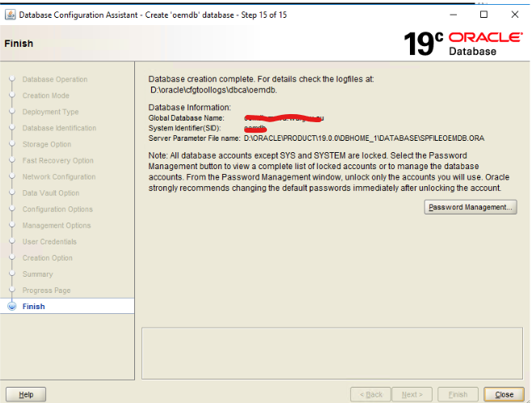Image resolution: width=532 pixels, height=403 pixels.
Task: Click the Progress Page step
Action: pyautogui.click(x=46, y=290)
